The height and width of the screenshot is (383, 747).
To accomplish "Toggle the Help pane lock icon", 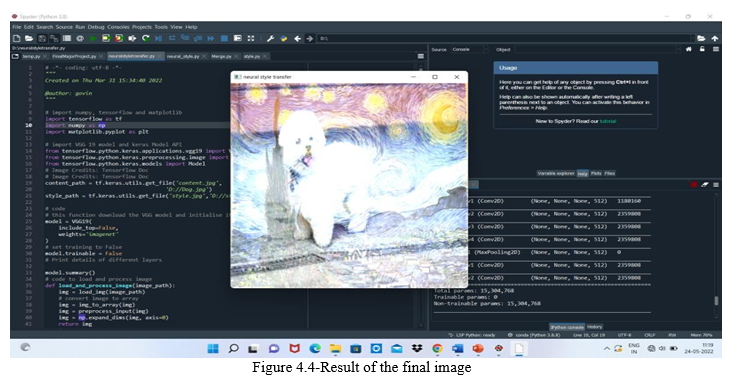I will 702,49.
